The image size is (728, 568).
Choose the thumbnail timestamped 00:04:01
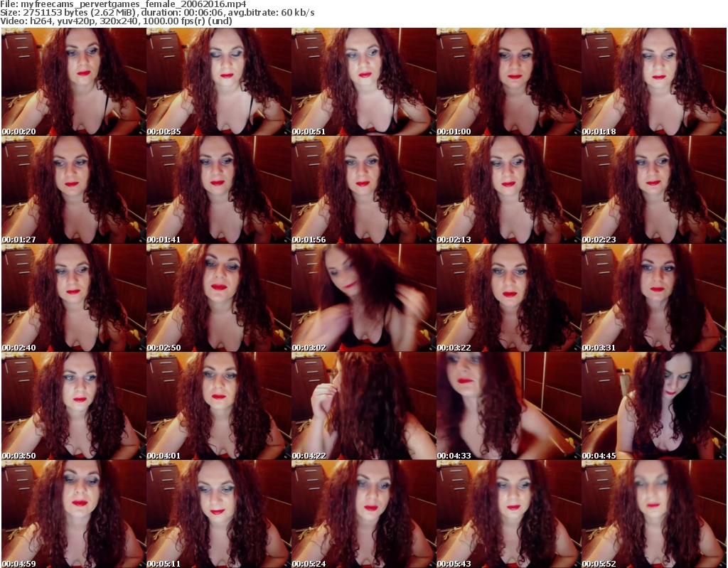click(219, 406)
